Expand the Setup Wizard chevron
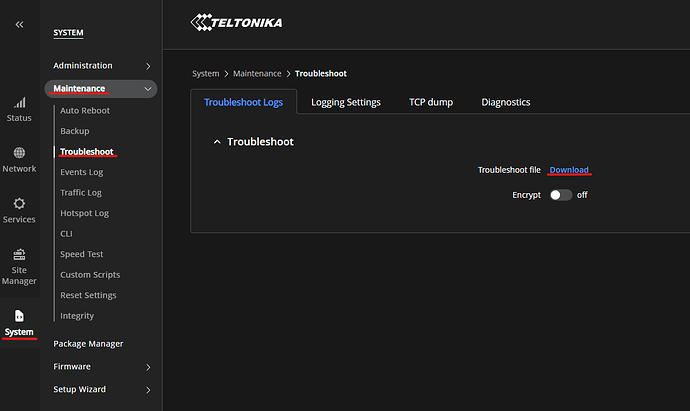690x411 pixels. (148, 390)
